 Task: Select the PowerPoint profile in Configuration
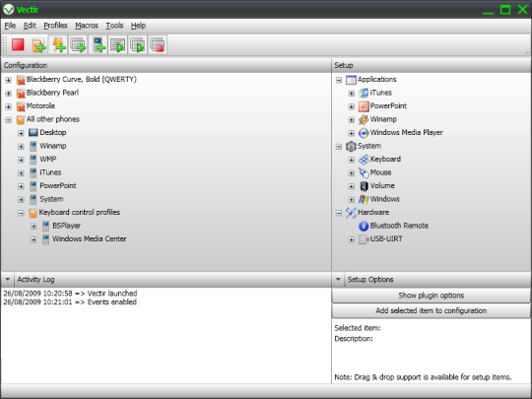tap(58, 186)
